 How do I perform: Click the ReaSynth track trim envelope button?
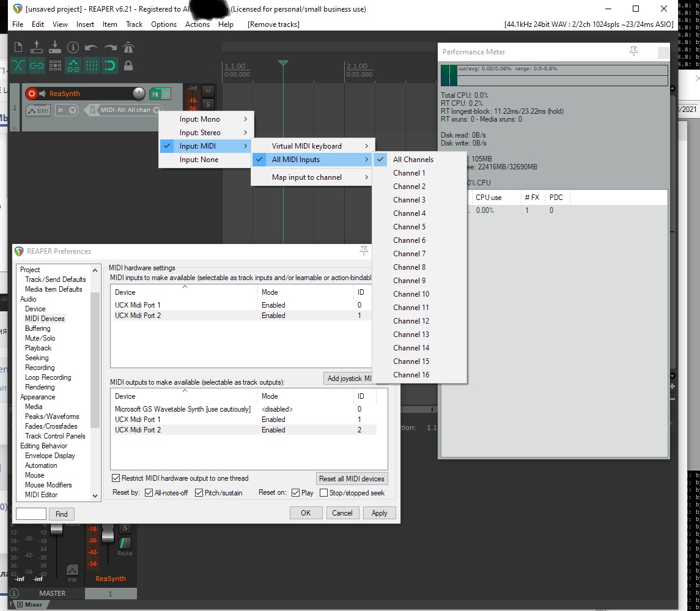point(38,110)
